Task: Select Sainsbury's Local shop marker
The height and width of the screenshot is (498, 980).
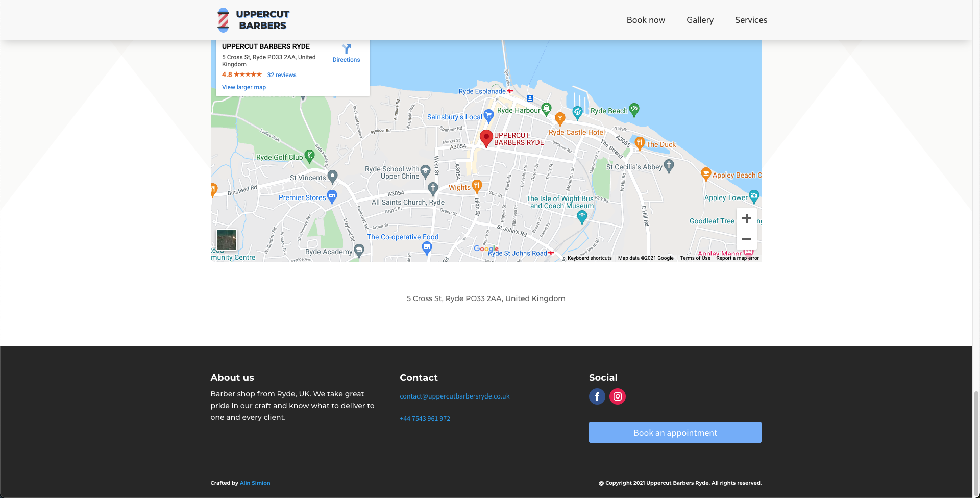Action: [x=488, y=116]
